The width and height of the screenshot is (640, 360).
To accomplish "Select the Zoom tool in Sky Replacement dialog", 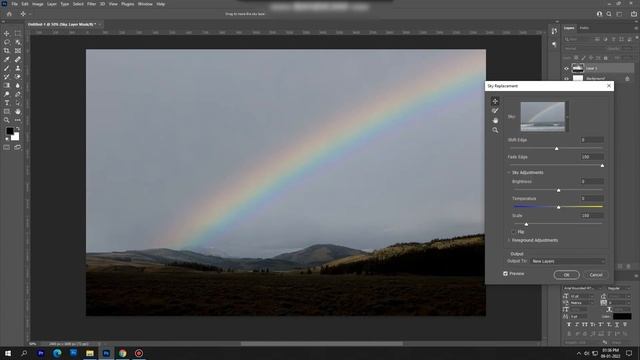I will (495, 130).
